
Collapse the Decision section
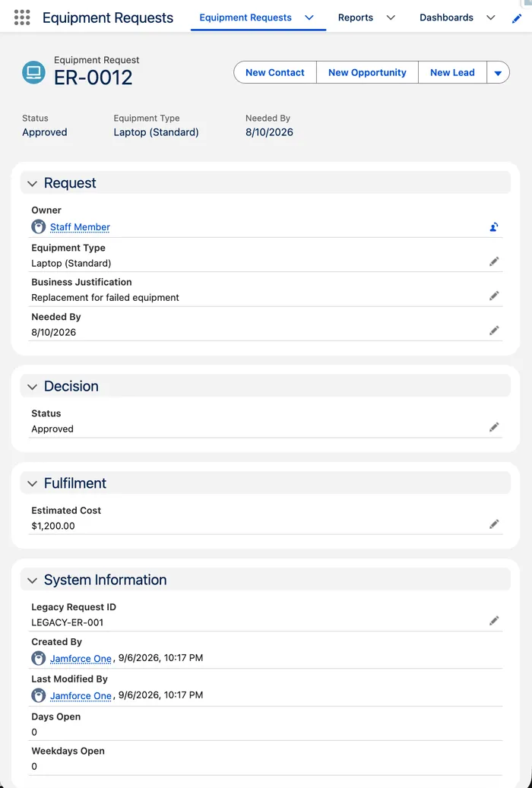[32, 387]
